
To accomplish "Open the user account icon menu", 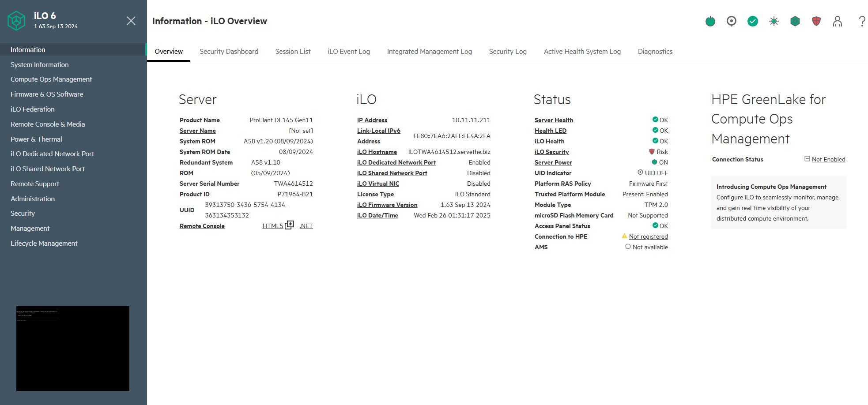I will point(838,21).
